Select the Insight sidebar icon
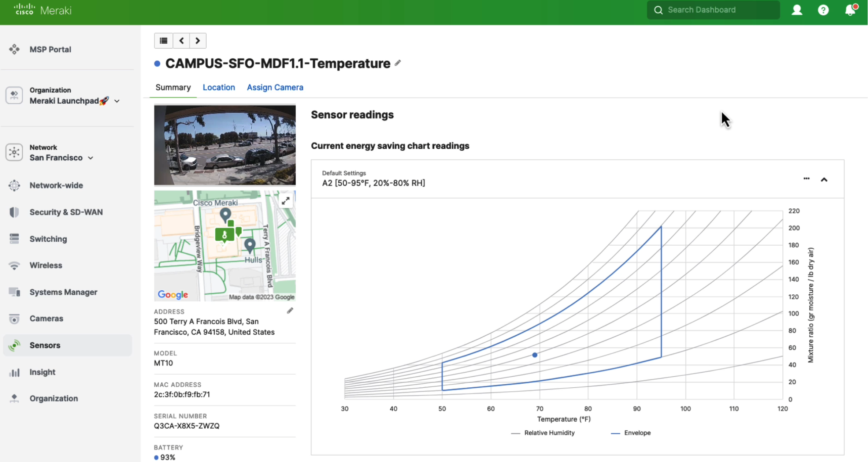 (x=15, y=372)
